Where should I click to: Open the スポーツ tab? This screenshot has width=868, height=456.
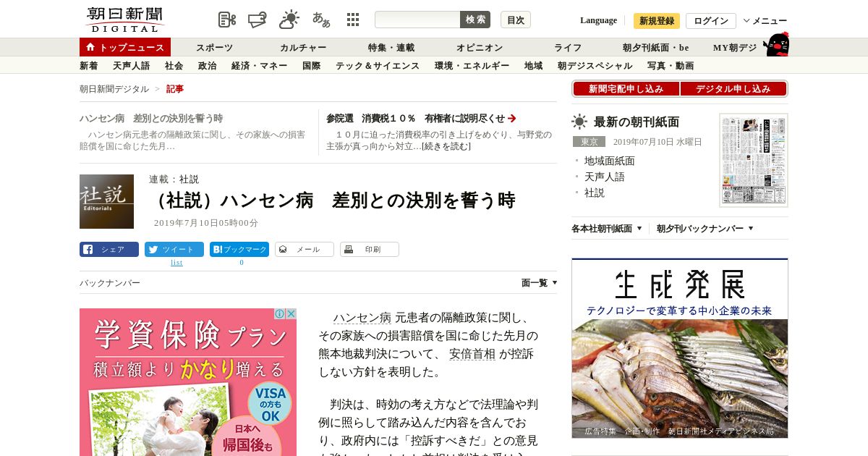click(x=214, y=48)
